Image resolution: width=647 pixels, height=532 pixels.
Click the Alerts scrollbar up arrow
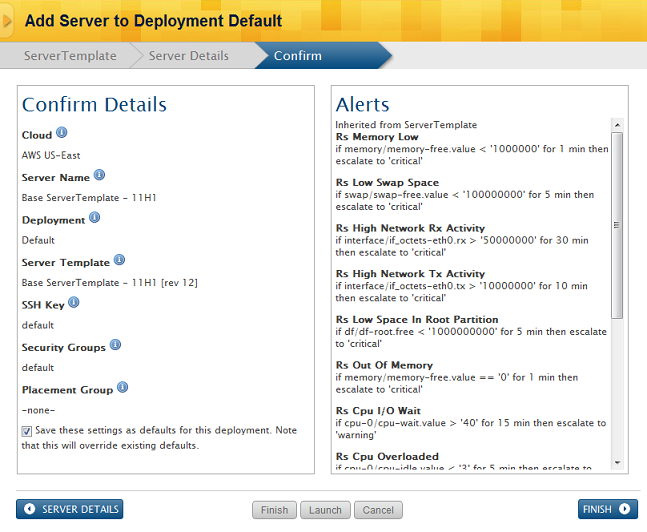617,125
